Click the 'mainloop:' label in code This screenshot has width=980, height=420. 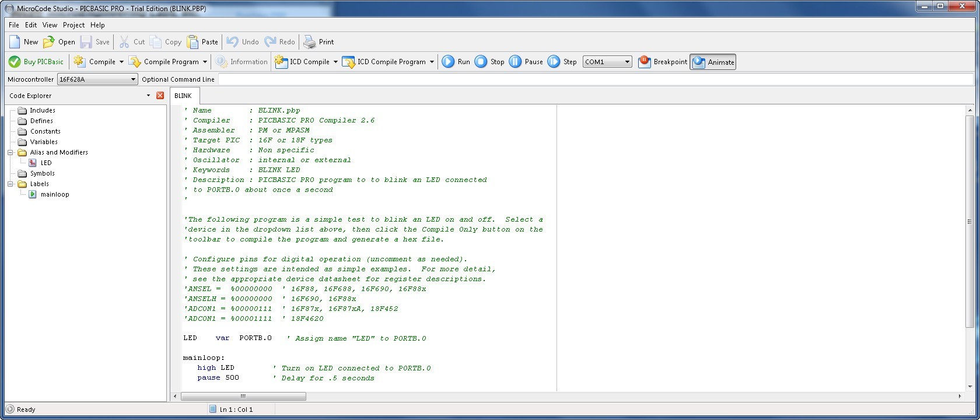click(x=204, y=358)
